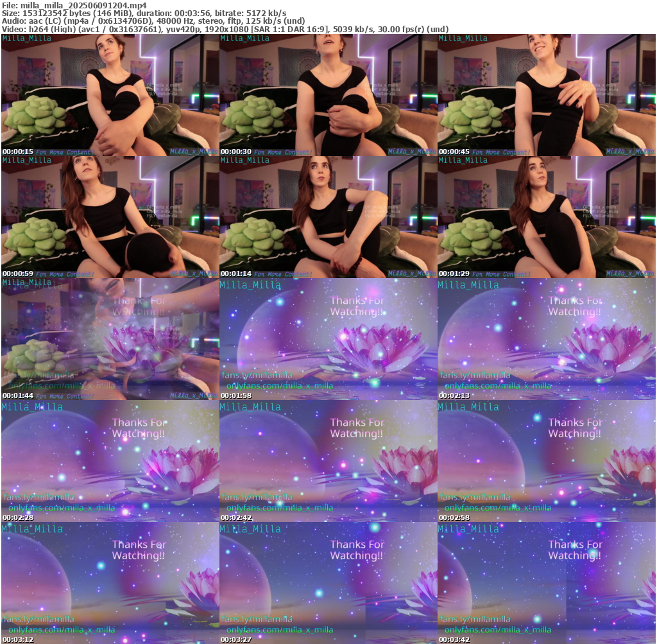This screenshot has width=657, height=644.
Task: View the final frame labeled 00:03:42
Action: 547,583
